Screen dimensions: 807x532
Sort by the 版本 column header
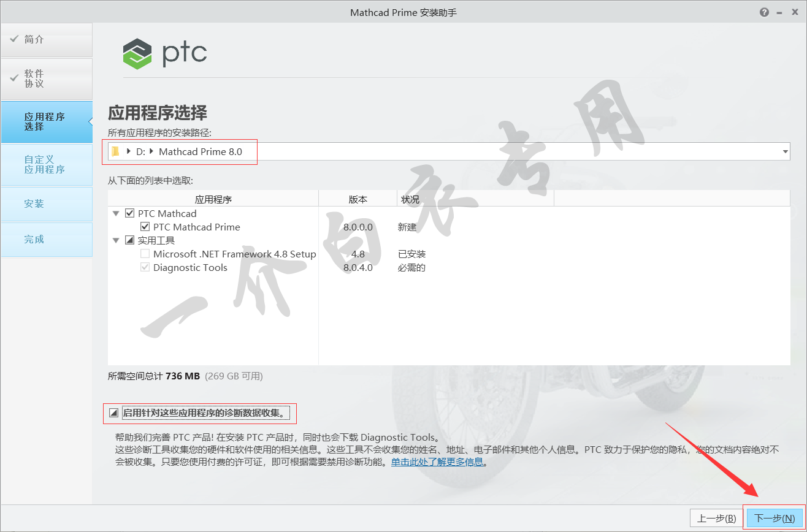coord(358,199)
